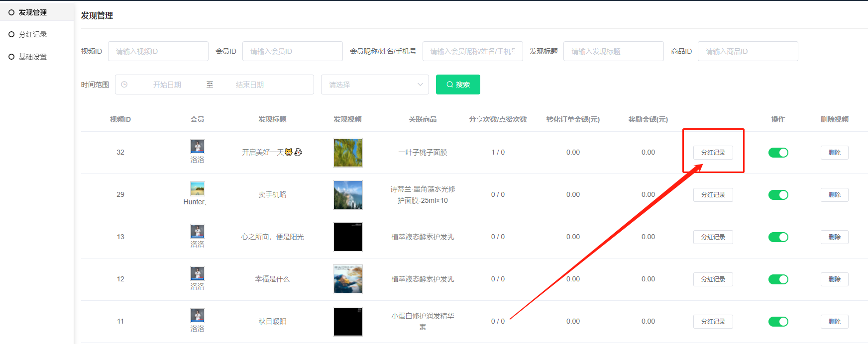Image resolution: width=868 pixels, height=344 pixels.
Task: Click product 诗蒂兰·墨角藻水光修护面膜
Action: point(423,195)
